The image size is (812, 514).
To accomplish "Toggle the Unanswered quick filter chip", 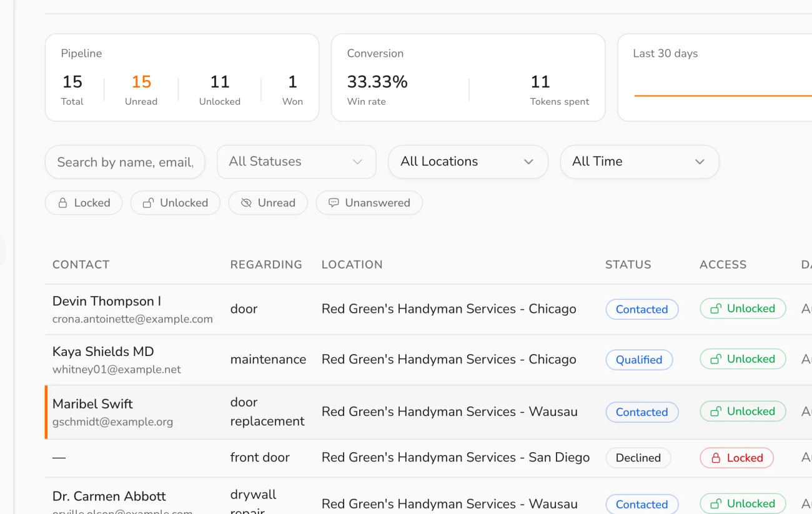I will point(369,203).
